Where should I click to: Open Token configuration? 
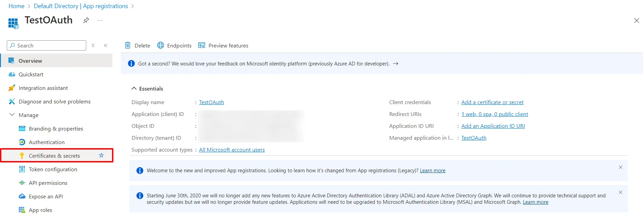[53, 169]
